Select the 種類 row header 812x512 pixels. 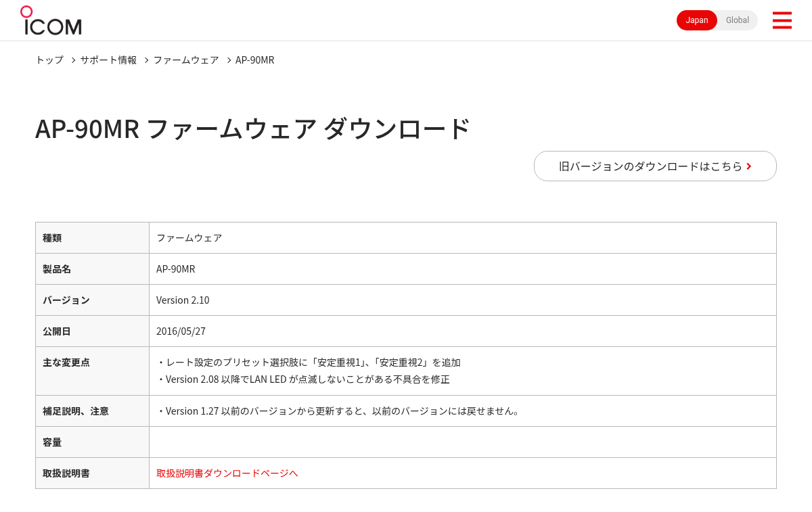pyautogui.click(x=92, y=237)
